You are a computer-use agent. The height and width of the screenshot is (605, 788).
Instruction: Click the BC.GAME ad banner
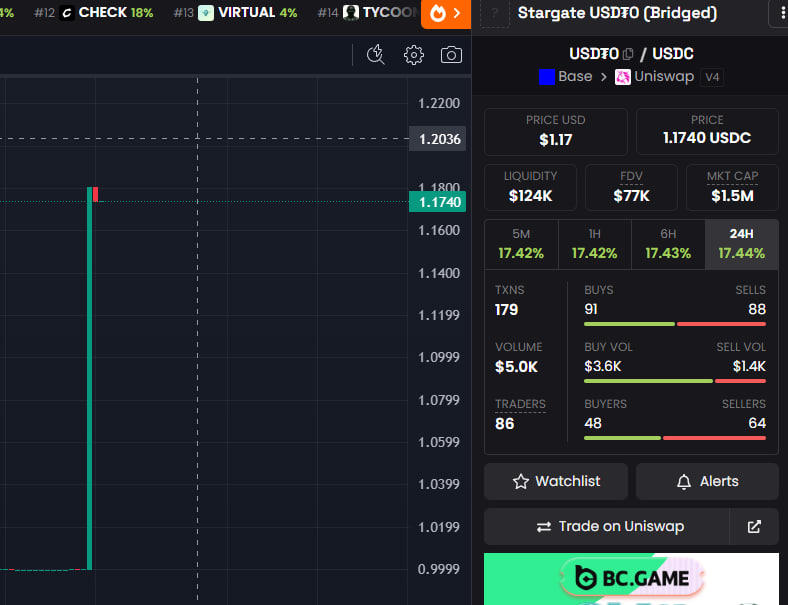[631, 579]
